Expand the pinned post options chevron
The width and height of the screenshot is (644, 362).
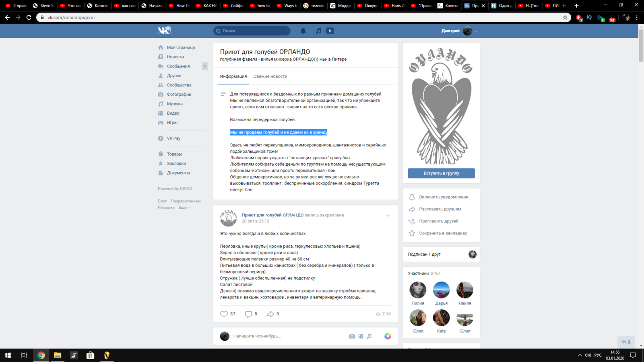(388, 216)
